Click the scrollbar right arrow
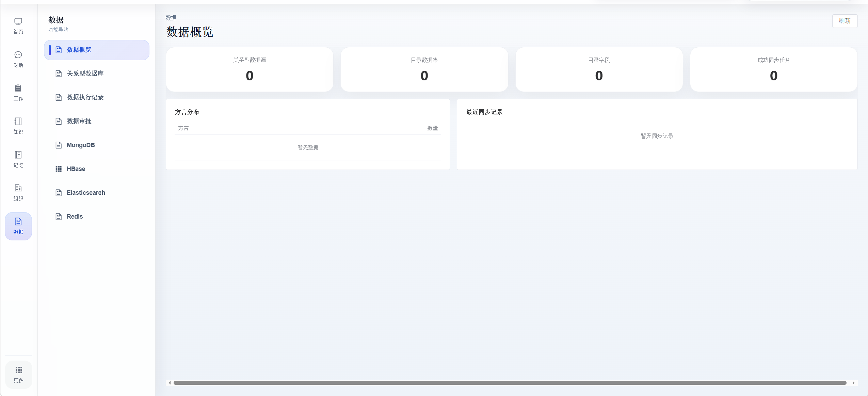This screenshot has height=396, width=868. tap(854, 383)
